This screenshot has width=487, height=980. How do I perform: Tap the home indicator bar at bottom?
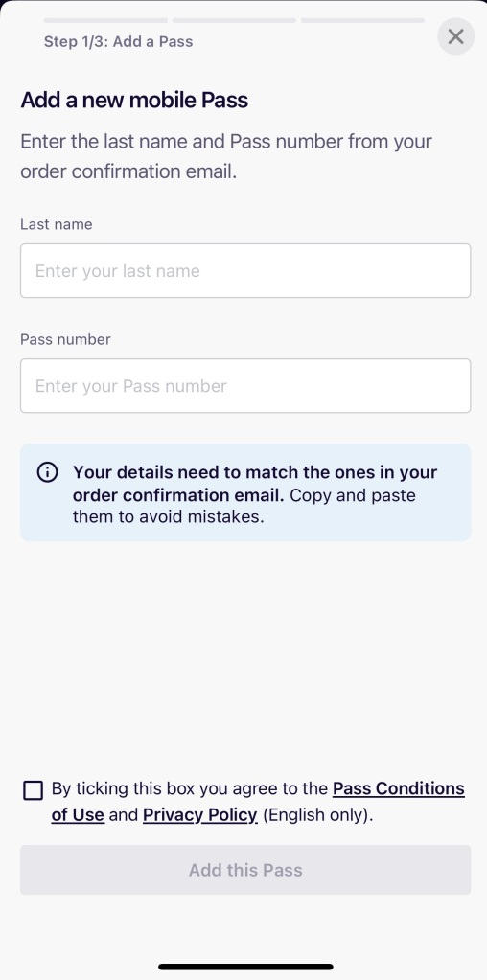pyautogui.click(x=245, y=967)
